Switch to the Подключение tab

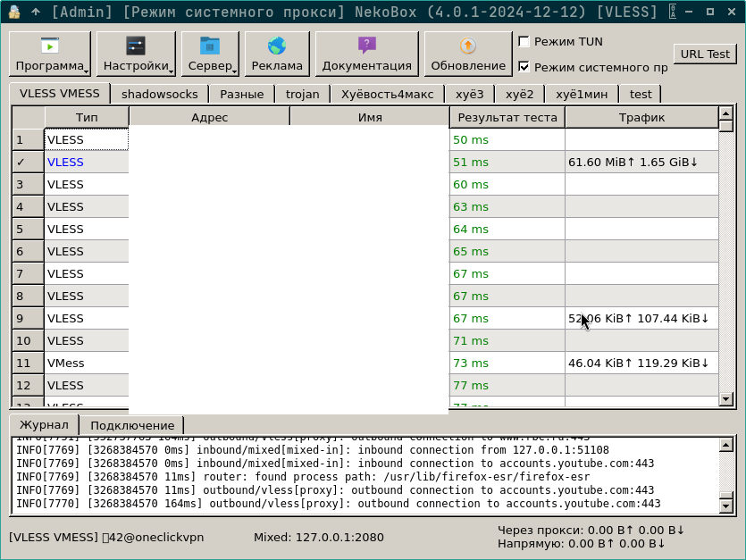click(x=132, y=425)
